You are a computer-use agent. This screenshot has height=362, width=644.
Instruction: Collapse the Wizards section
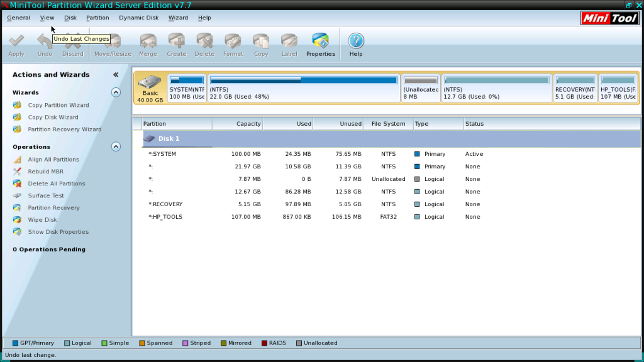coord(116,92)
